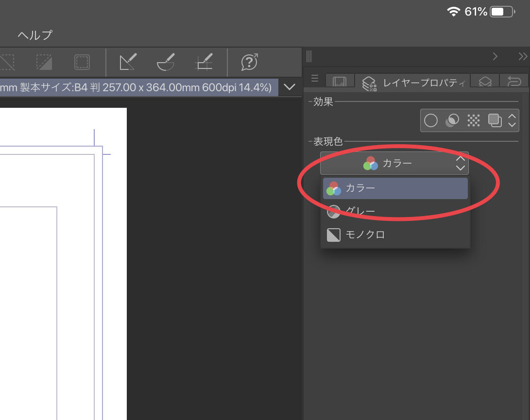The width and height of the screenshot is (530, 420).
Task: Select the snap to grid icon
Action: point(203,62)
